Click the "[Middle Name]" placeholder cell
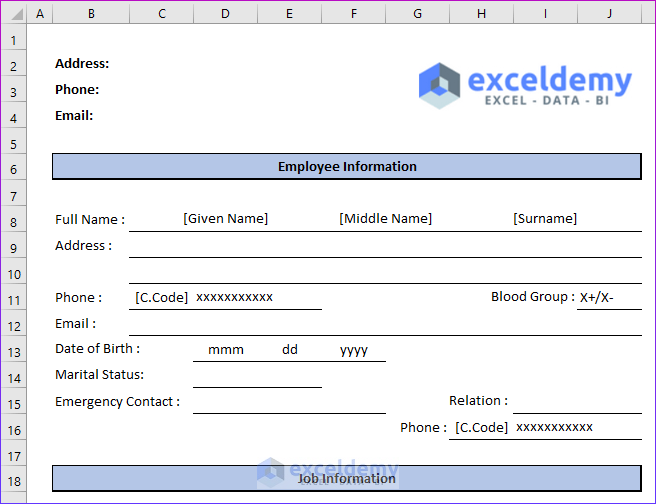The width and height of the screenshot is (656, 504). coord(385,218)
